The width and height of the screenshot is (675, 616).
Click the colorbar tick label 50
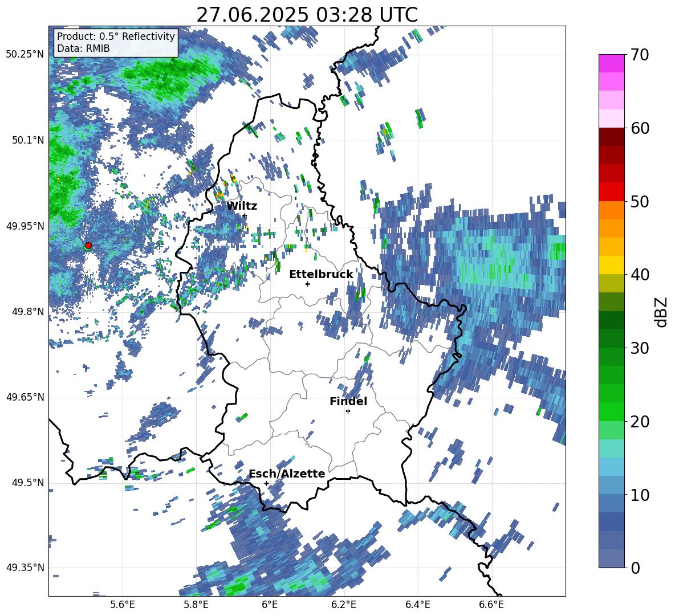(x=639, y=201)
